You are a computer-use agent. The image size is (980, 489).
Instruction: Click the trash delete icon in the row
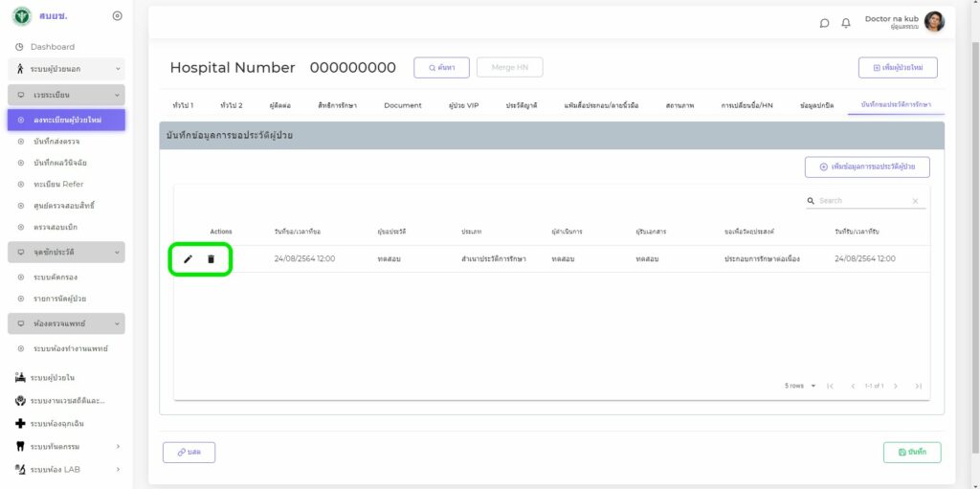pyautogui.click(x=212, y=259)
